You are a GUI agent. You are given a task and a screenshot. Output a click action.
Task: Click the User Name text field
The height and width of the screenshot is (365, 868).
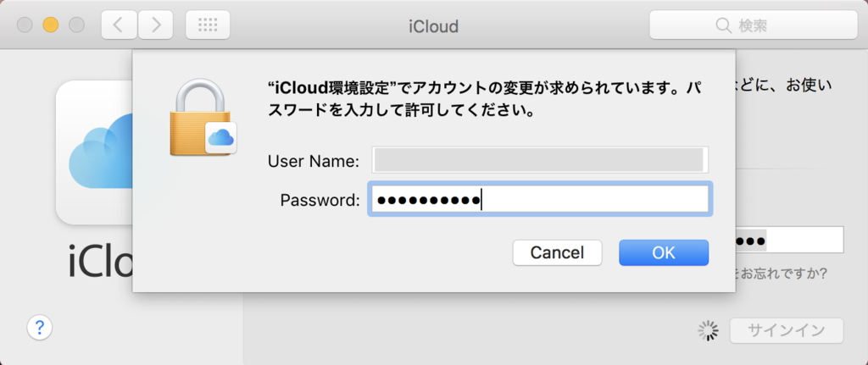[x=538, y=160]
